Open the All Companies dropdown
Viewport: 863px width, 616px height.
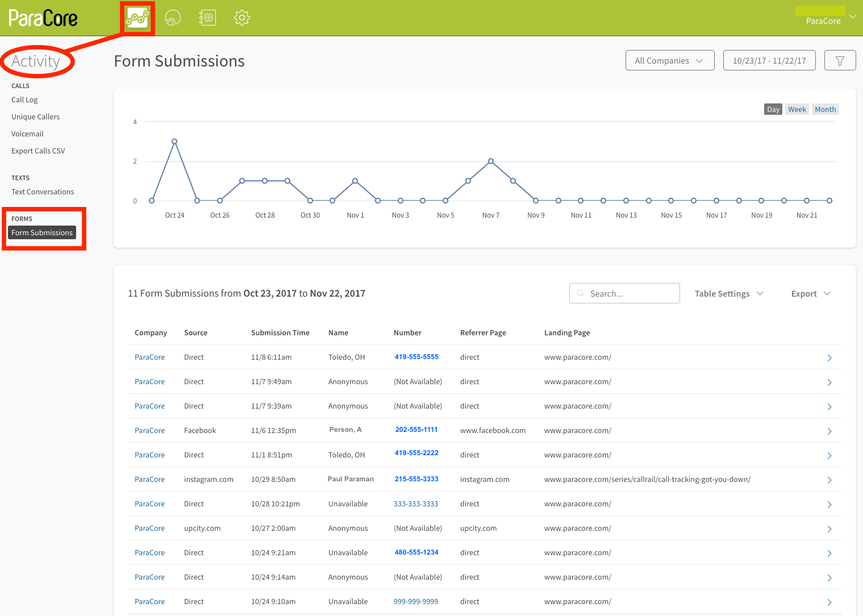[670, 61]
